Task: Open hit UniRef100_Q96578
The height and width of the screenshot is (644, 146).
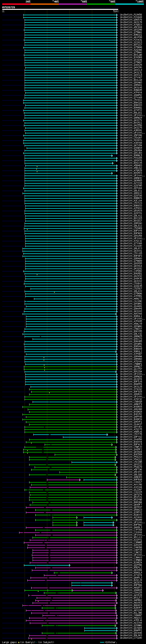Action: [131, 20]
